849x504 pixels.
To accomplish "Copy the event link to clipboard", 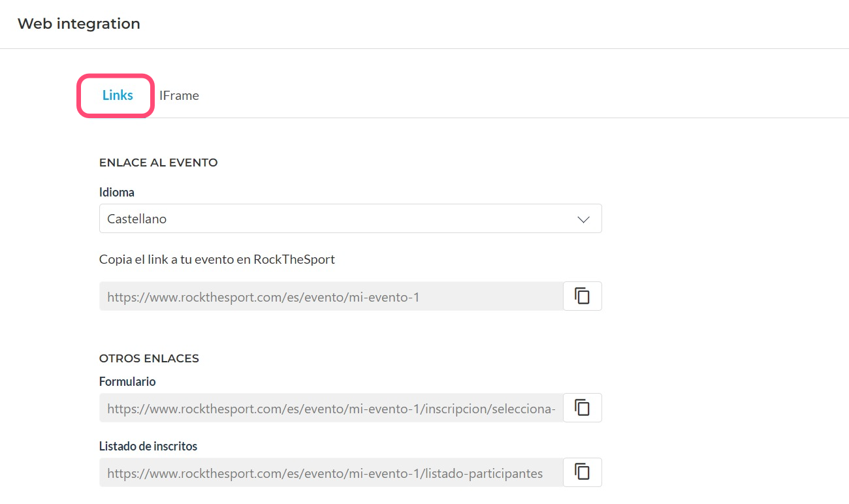I will point(582,296).
